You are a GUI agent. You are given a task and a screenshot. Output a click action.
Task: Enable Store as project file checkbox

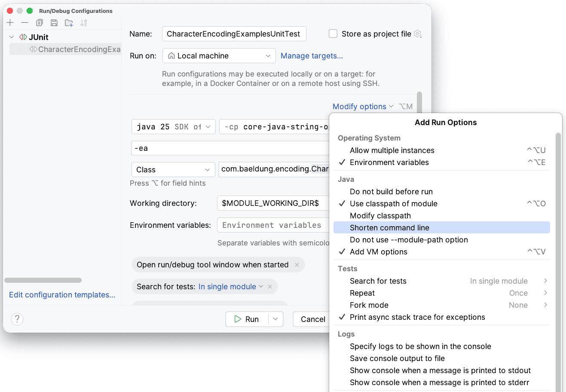(x=333, y=34)
